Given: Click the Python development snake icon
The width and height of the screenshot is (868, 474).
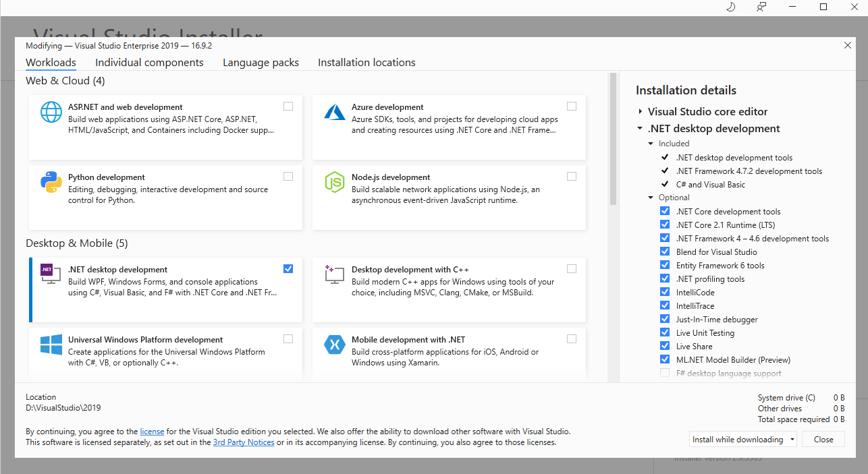Looking at the screenshot, I should (51, 182).
